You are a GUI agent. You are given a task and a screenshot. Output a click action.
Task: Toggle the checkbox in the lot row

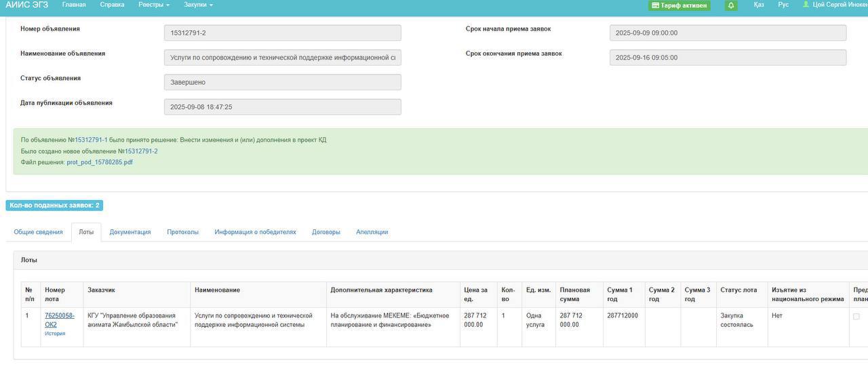point(856,316)
